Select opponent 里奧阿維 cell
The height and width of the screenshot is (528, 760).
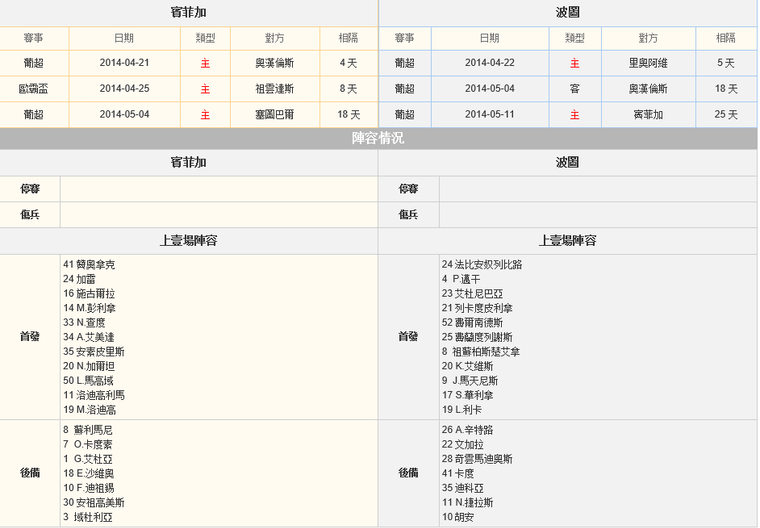[648, 63]
